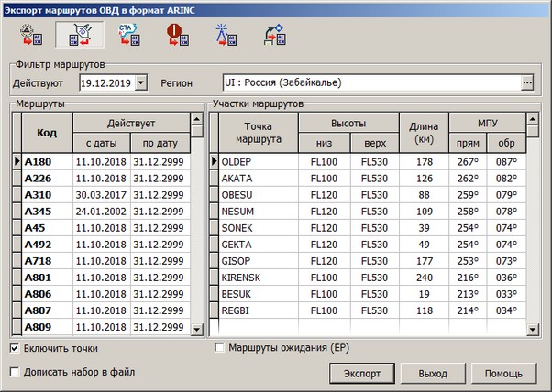
Task: Click the scroll-down arrow in the segments table
Action: [529, 329]
